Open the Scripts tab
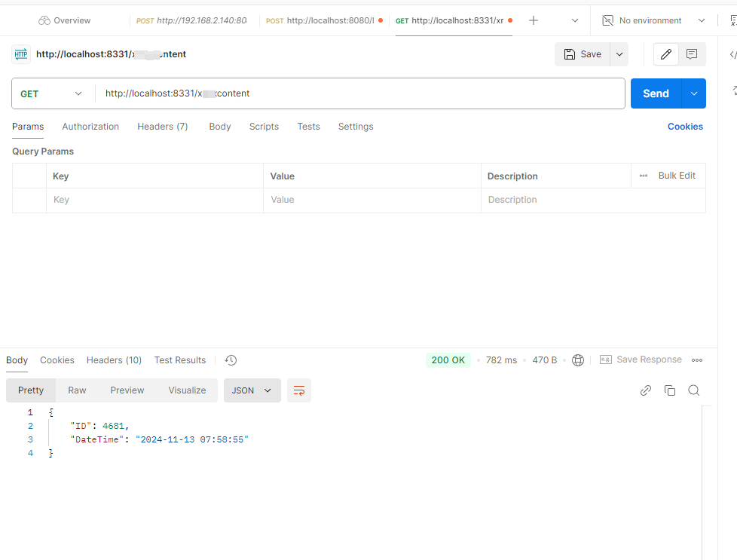 tap(265, 127)
